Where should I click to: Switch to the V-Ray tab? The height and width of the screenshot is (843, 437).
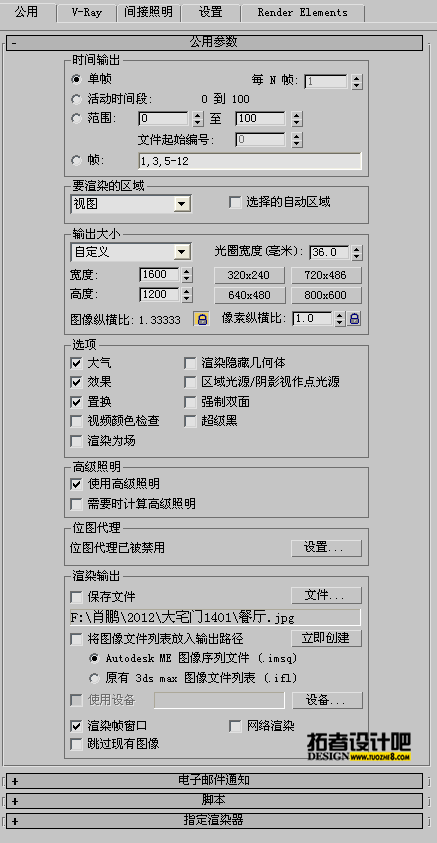point(87,12)
